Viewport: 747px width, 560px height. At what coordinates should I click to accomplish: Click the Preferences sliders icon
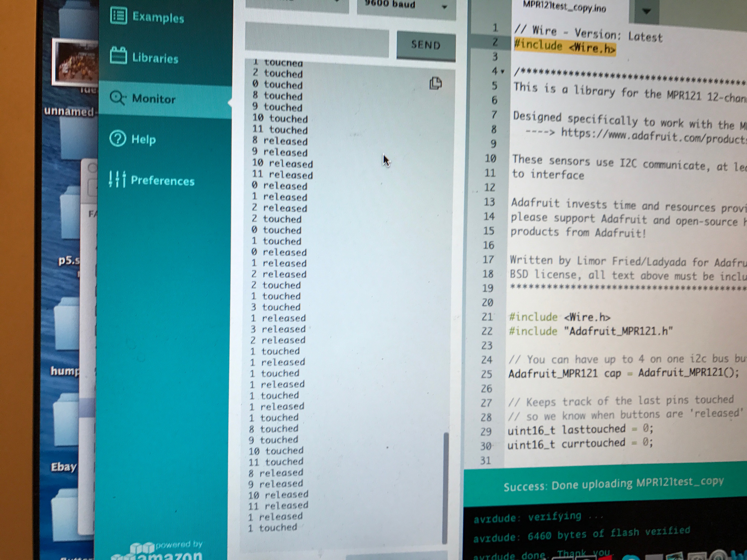point(117,179)
